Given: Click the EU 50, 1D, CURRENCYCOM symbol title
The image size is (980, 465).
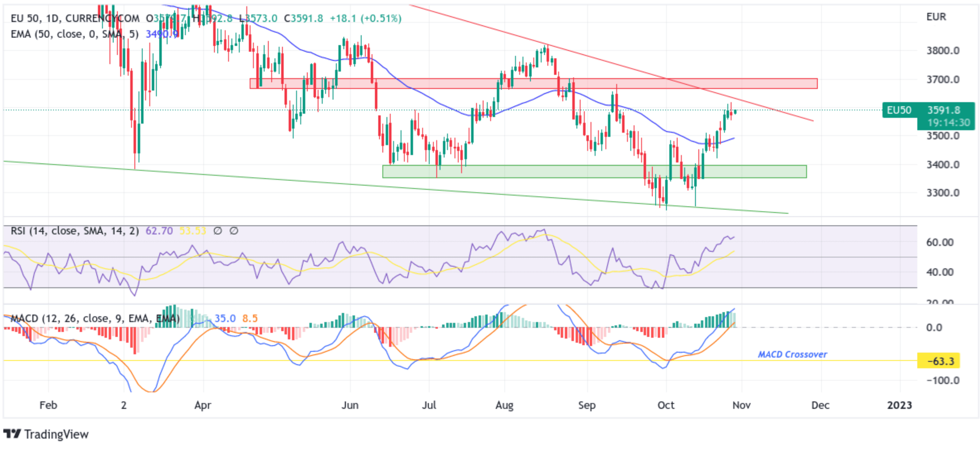Looking at the screenshot, I should 75,18.
